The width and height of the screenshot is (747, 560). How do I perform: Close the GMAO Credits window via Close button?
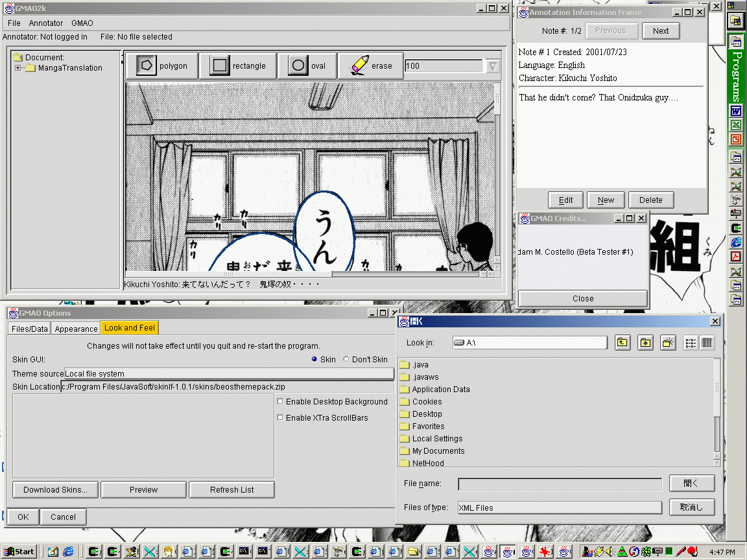click(x=583, y=299)
